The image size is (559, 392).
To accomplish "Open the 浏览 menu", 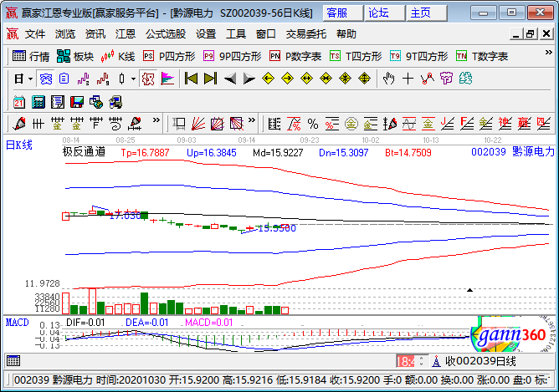I will click(65, 34).
